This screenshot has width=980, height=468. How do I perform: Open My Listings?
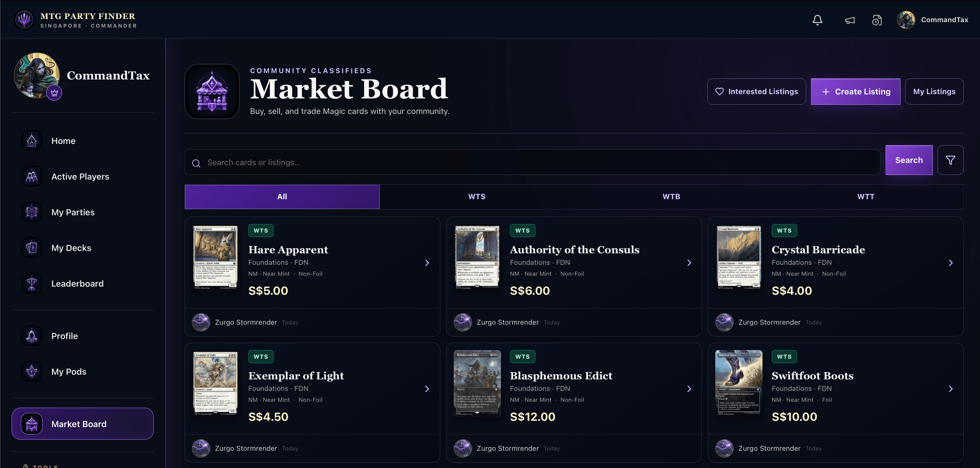click(x=934, y=91)
